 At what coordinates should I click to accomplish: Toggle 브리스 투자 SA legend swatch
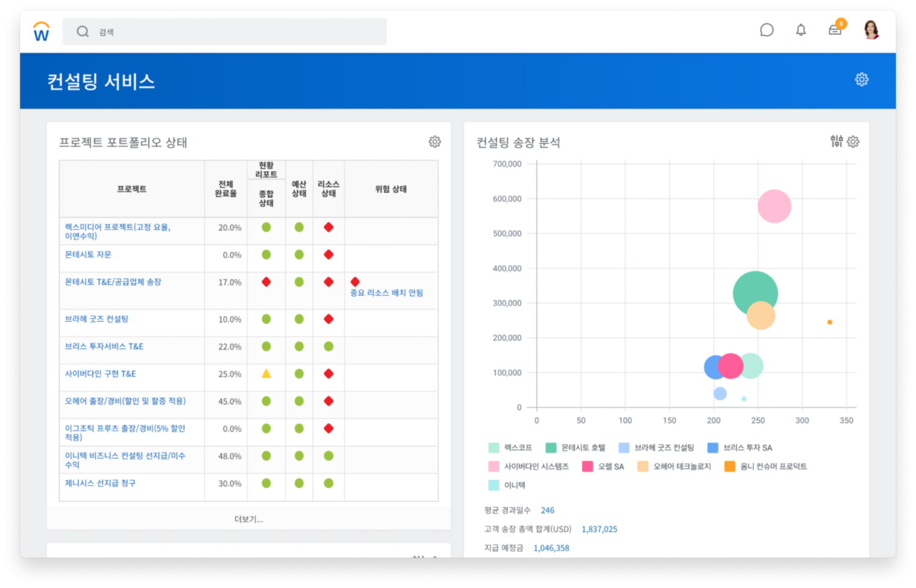(x=713, y=448)
